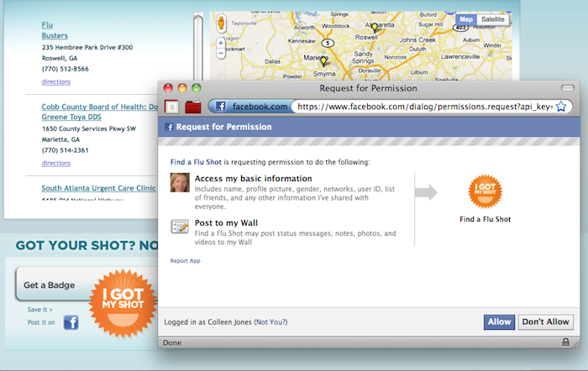Click the Post it on label

coord(41,322)
